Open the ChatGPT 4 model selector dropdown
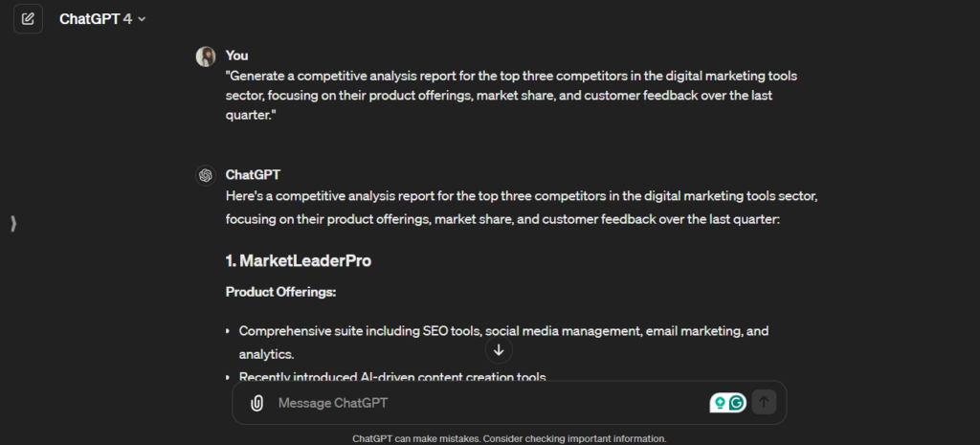Image resolution: width=980 pixels, height=445 pixels. [102, 19]
